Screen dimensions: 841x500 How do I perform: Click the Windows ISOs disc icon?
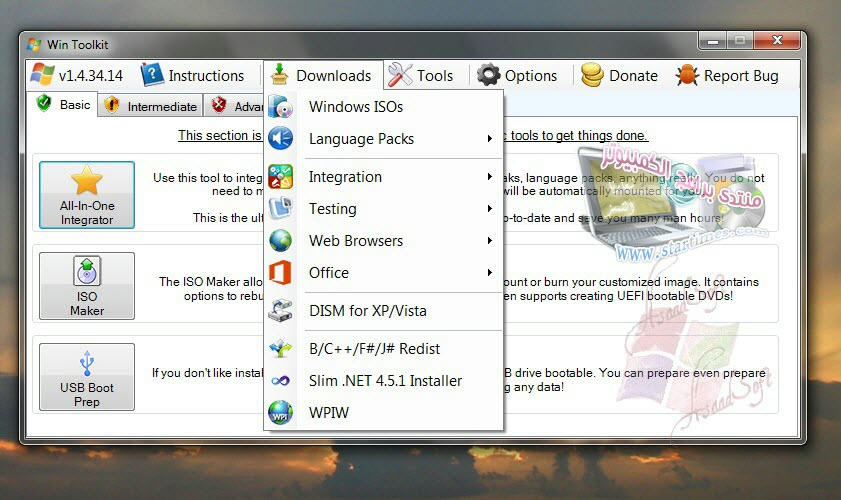click(281, 106)
